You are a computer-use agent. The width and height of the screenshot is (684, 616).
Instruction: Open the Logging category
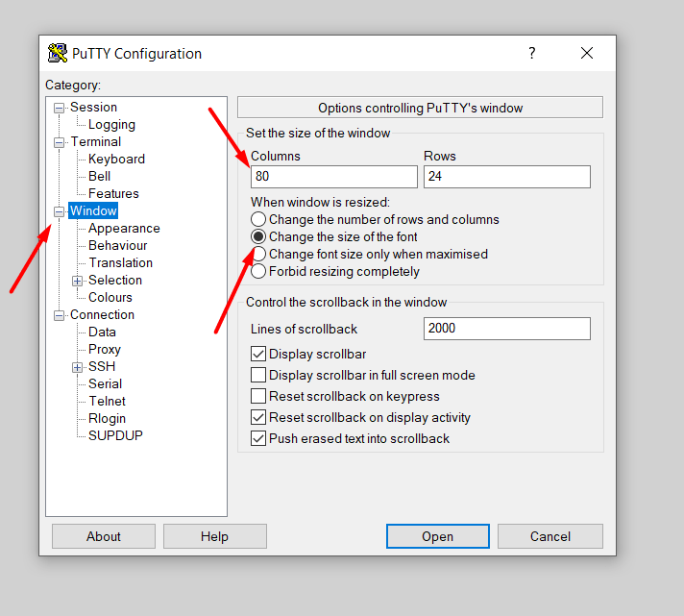pos(111,124)
